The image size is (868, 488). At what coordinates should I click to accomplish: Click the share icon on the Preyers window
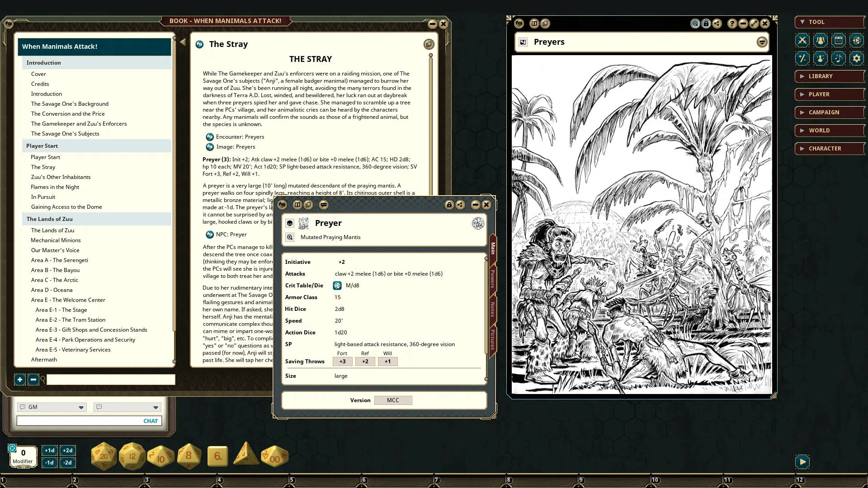tap(717, 23)
